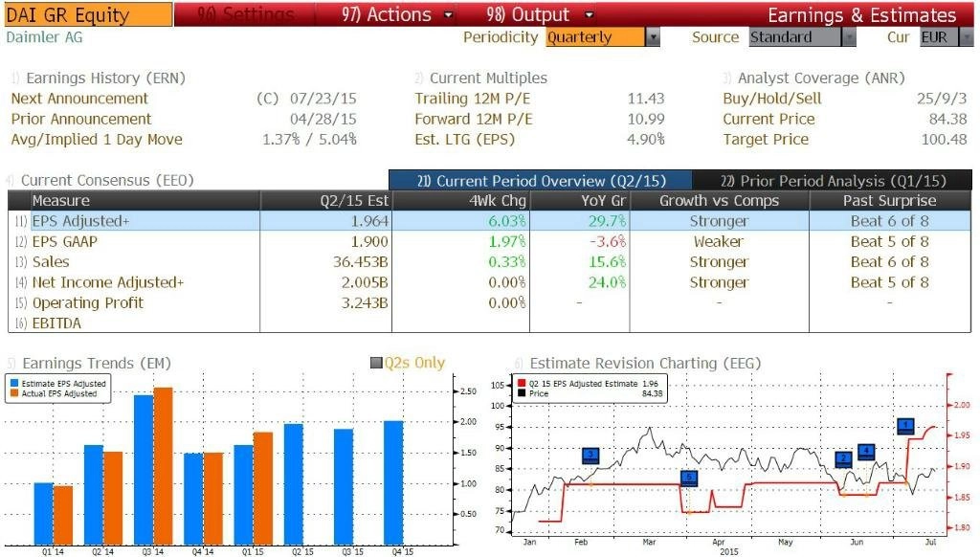
Task: Click the red Q2 15 EPS Estimate legend swatch
Action: (522, 383)
